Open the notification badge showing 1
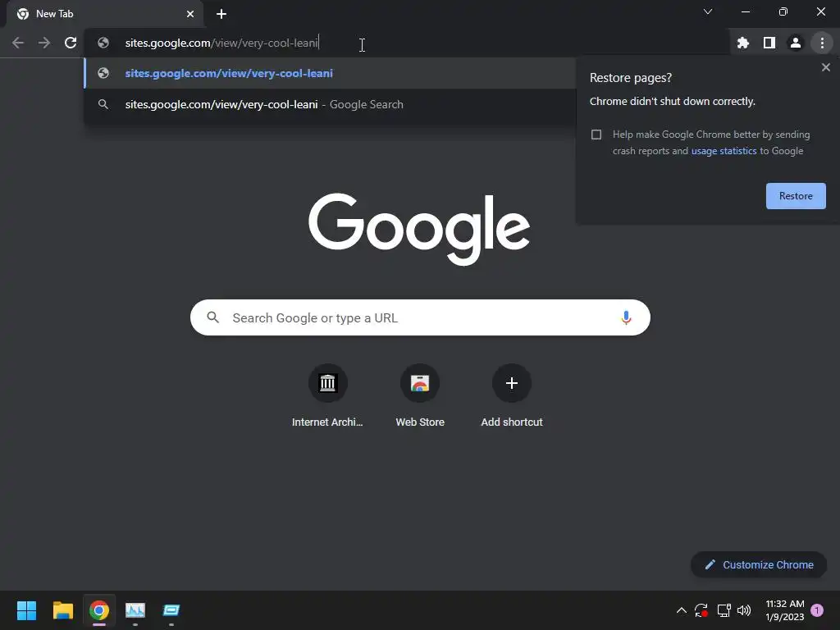The height and width of the screenshot is (630, 840). coord(817,610)
